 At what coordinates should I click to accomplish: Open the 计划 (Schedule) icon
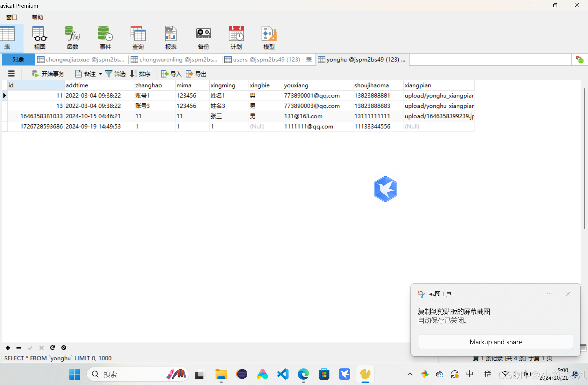point(236,37)
